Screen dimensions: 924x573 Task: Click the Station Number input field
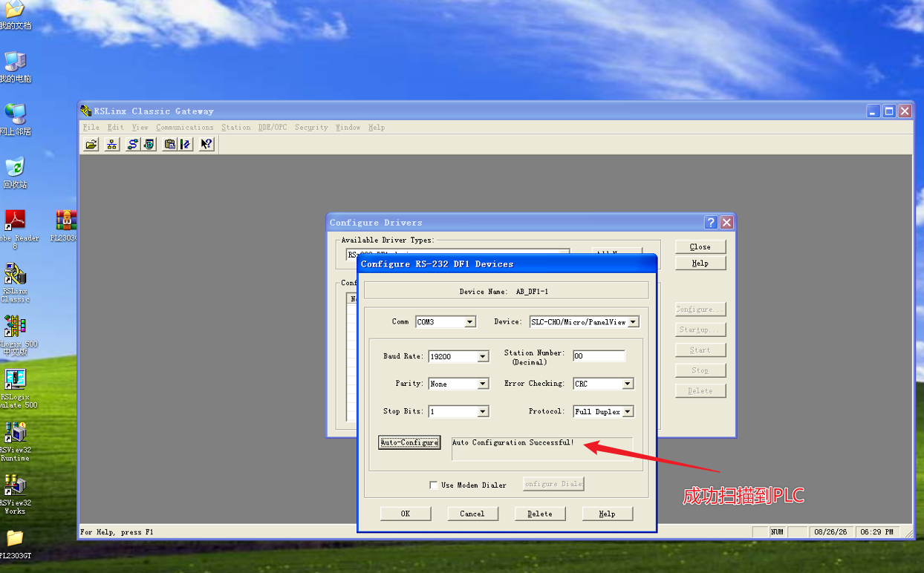click(x=599, y=356)
